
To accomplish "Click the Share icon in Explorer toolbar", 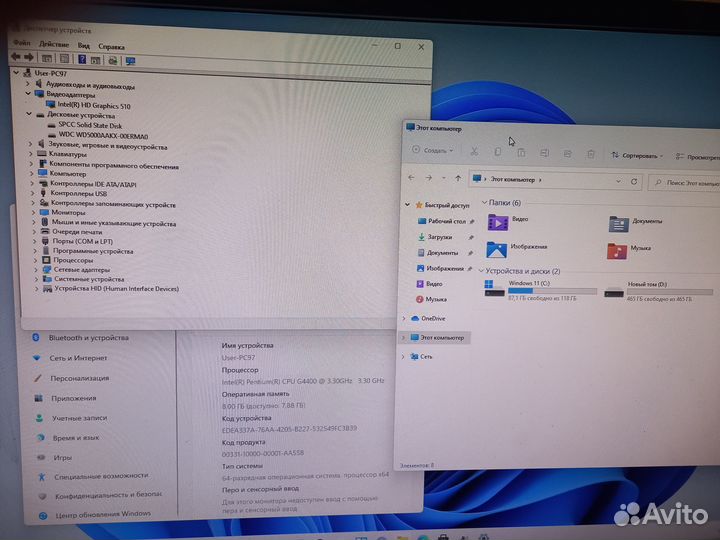I will tap(568, 154).
